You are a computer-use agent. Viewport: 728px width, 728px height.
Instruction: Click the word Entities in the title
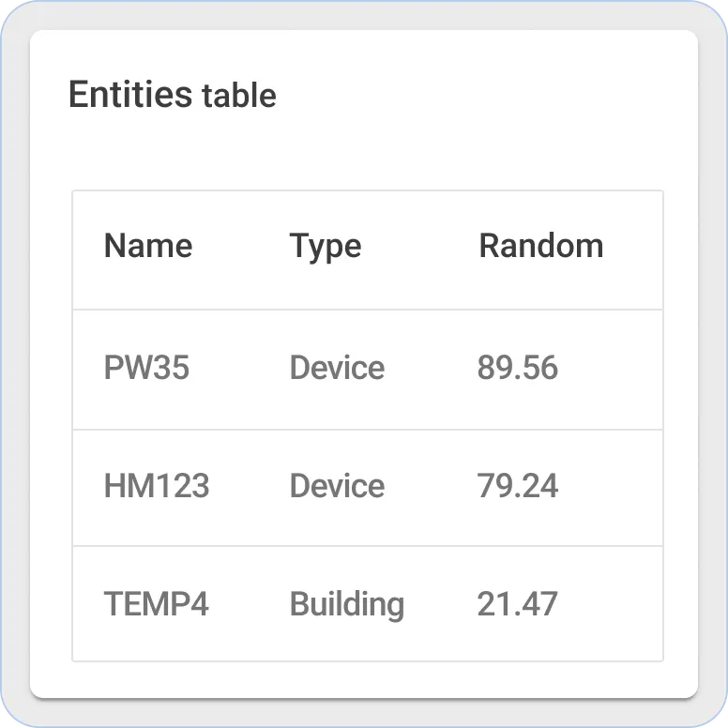pyautogui.click(x=131, y=95)
